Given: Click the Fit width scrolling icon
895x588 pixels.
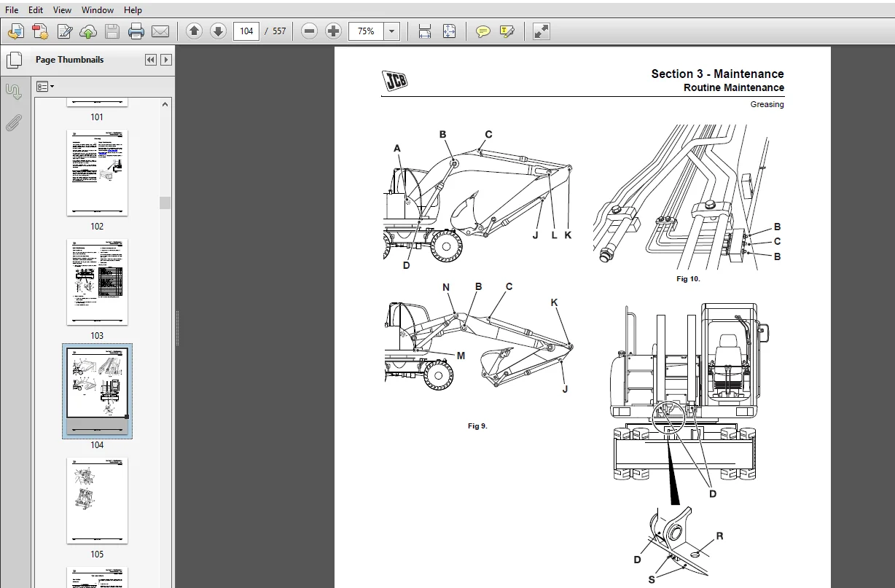Looking at the screenshot, I should tap(425, 31).
